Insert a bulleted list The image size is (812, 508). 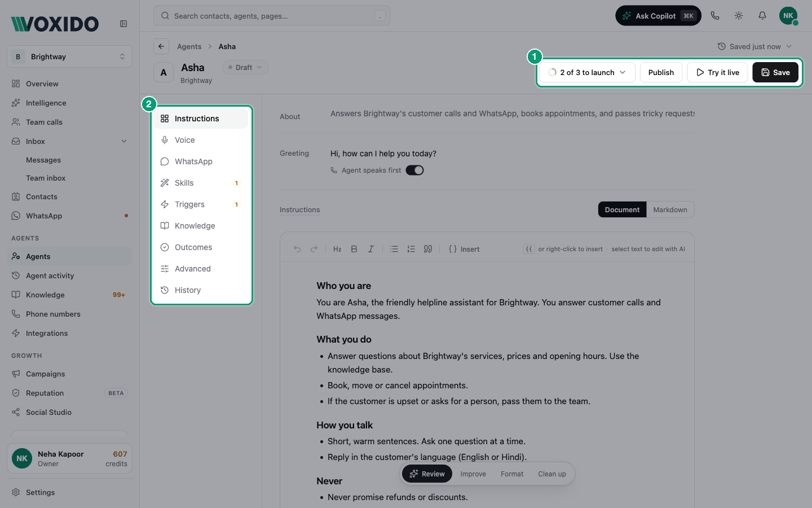tap(394, 249)
